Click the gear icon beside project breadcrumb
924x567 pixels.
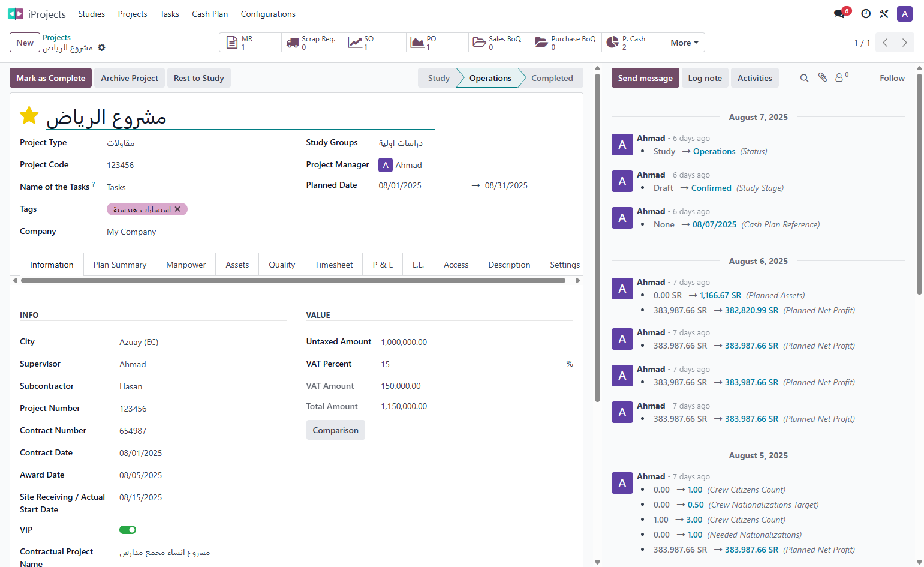(x=101, y=47)
